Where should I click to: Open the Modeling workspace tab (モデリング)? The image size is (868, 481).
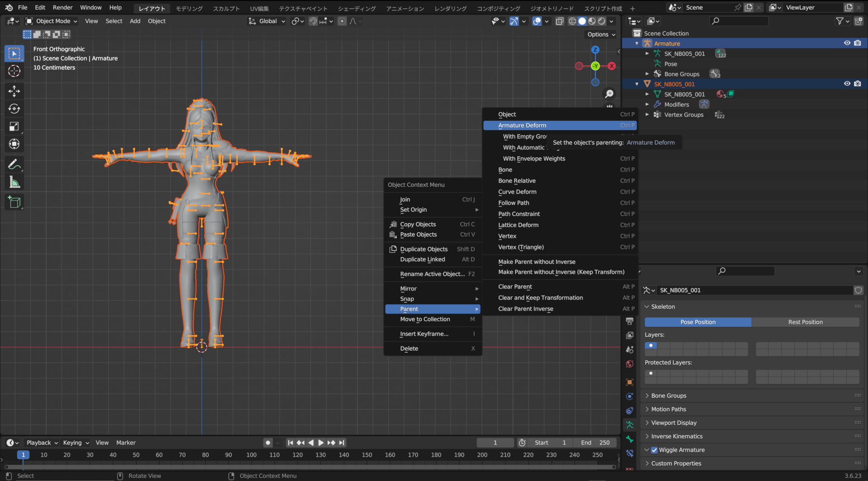(x=189, y=8)
